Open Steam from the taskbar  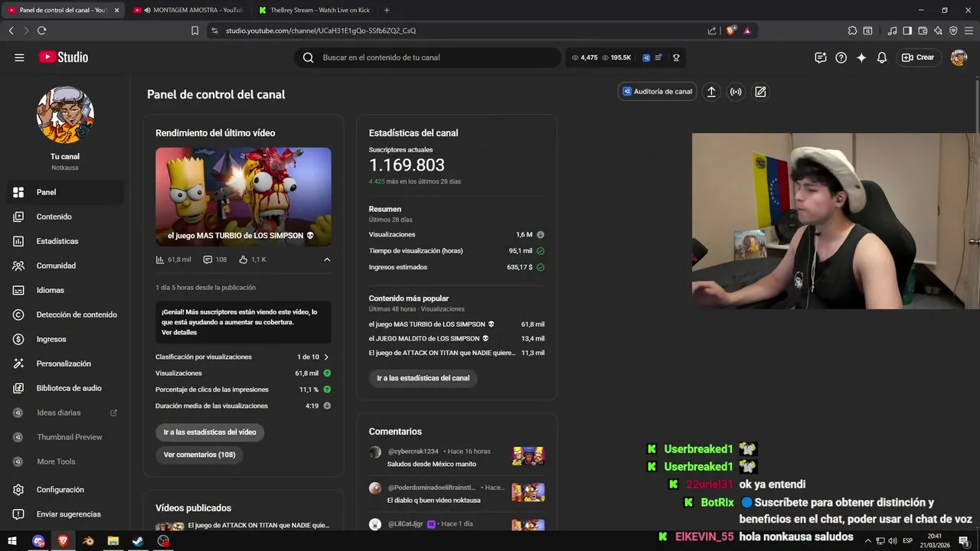[x=138, y=541]
